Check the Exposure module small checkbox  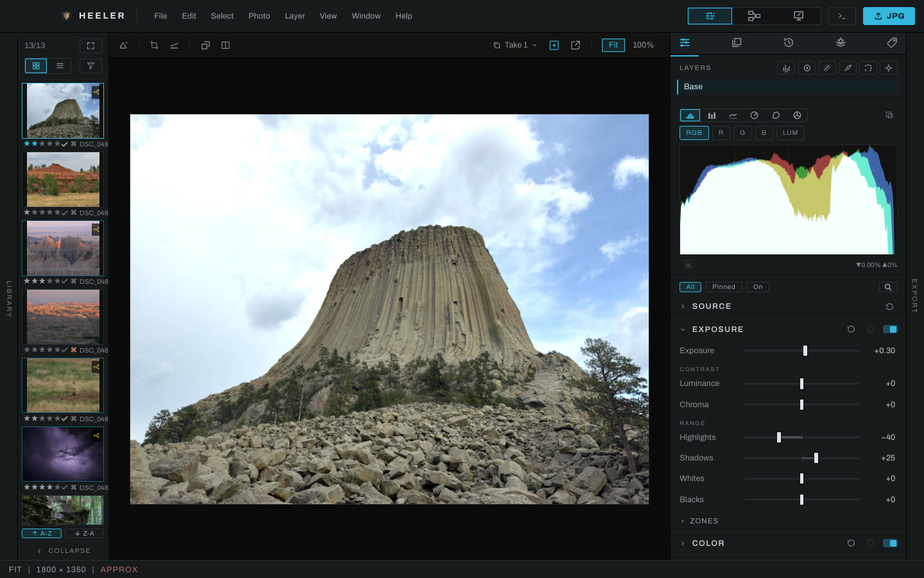(871, 329)
